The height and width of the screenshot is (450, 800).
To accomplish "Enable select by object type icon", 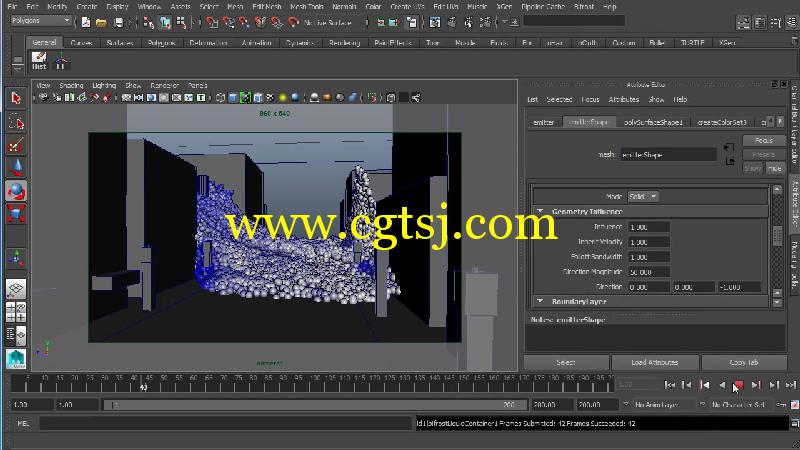I will (165, 22).
